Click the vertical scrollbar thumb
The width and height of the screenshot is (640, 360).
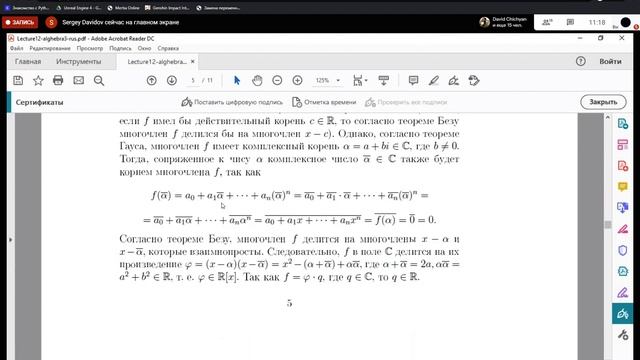pos(608,224)
